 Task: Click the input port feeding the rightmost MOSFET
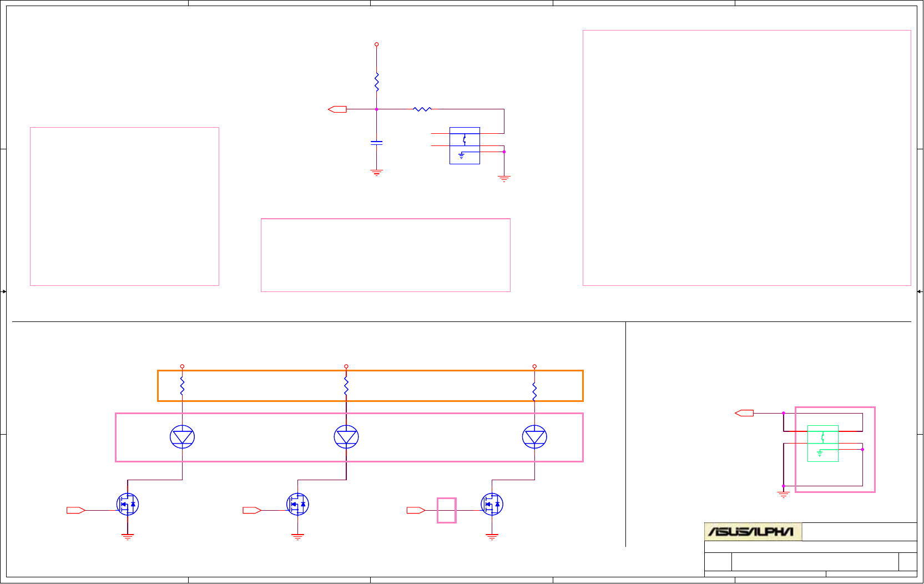coord(416,510)
